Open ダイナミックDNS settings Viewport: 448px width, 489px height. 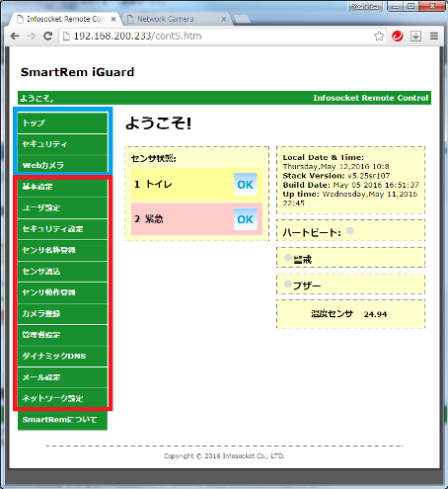[x=62, y=356]
